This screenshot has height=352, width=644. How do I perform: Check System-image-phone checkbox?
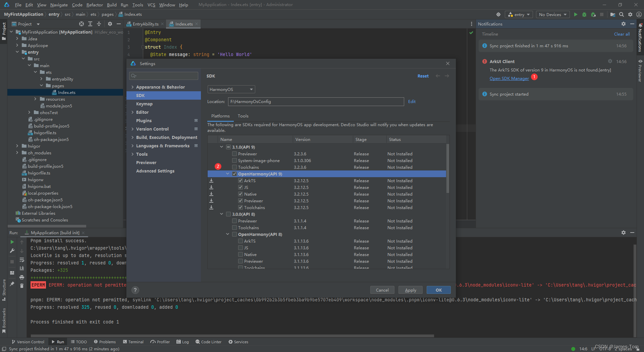[x=234, y=160]
